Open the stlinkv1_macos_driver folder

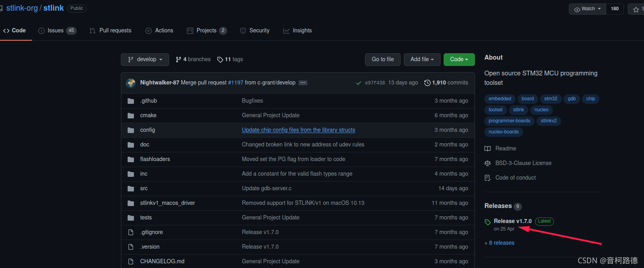pyautogui.click(x=168, y=203)
